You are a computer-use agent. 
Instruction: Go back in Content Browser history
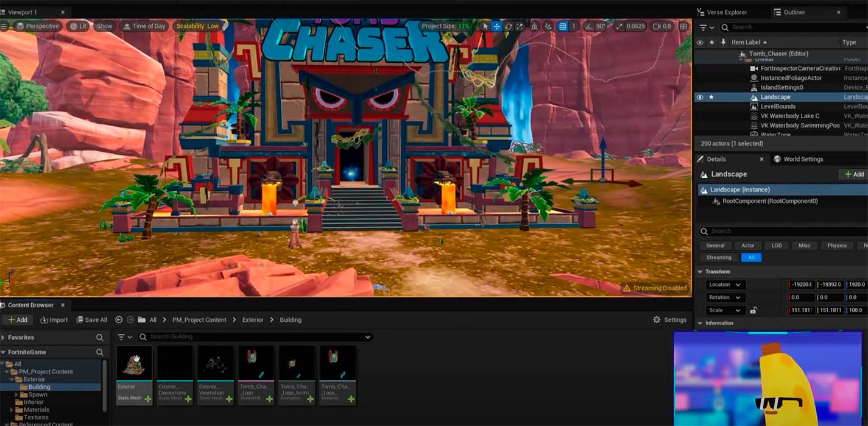coord(119,319)
